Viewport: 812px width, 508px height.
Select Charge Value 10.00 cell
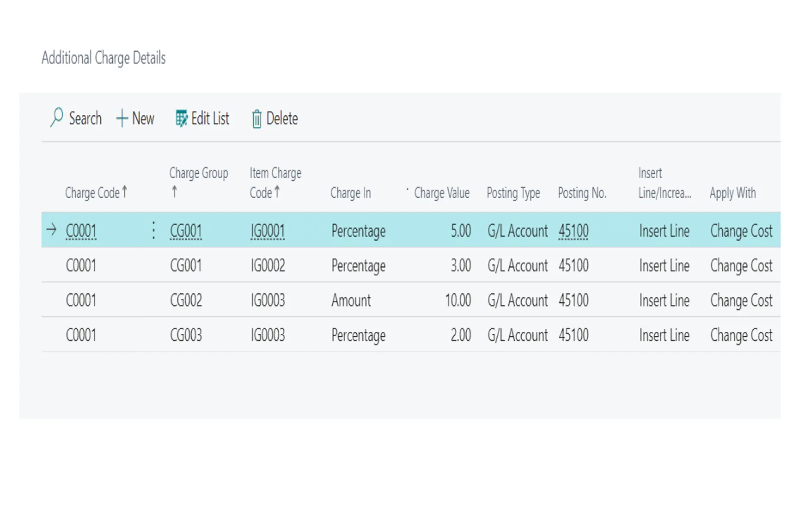(458, 300)
